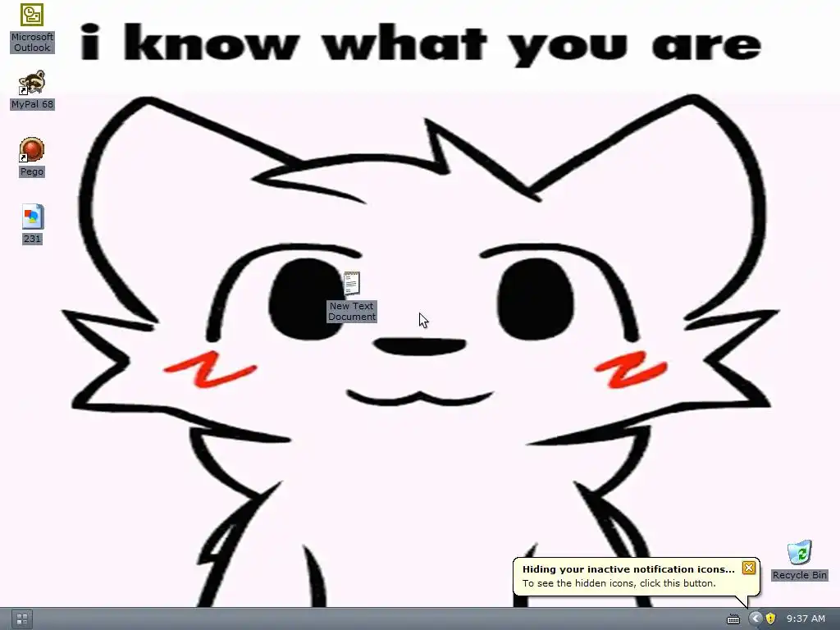Screen dimensions: 840x630
Task: Click the on-screen keyboard tray icon
Action: click(x=733, y=619)
